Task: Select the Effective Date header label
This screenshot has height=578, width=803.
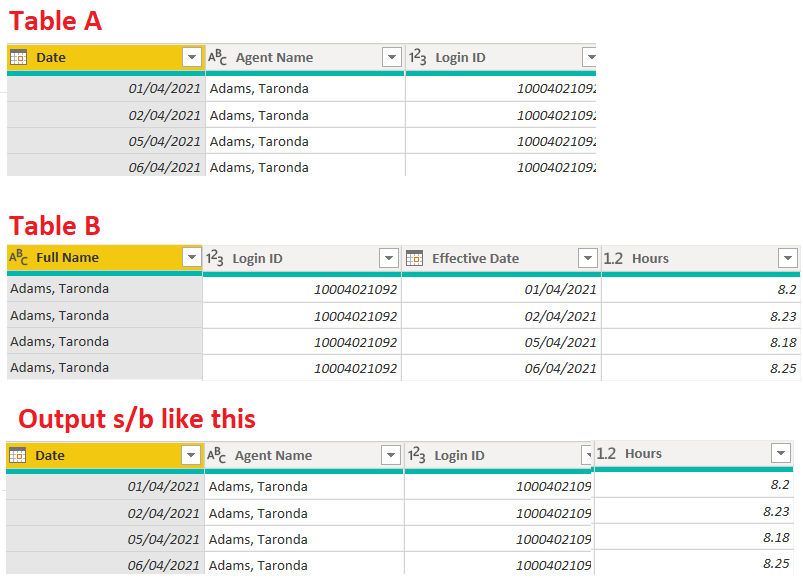Action: 475,259
